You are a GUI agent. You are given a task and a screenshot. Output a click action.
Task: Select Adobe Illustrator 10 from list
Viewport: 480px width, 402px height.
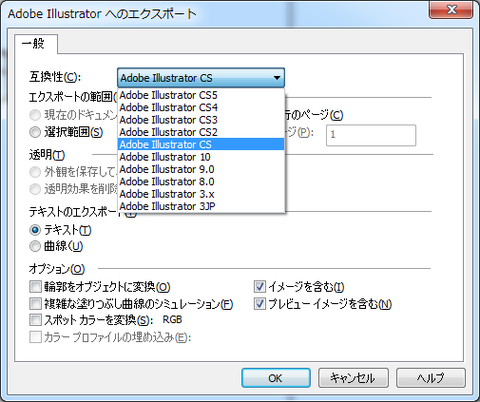pos(201,157)
